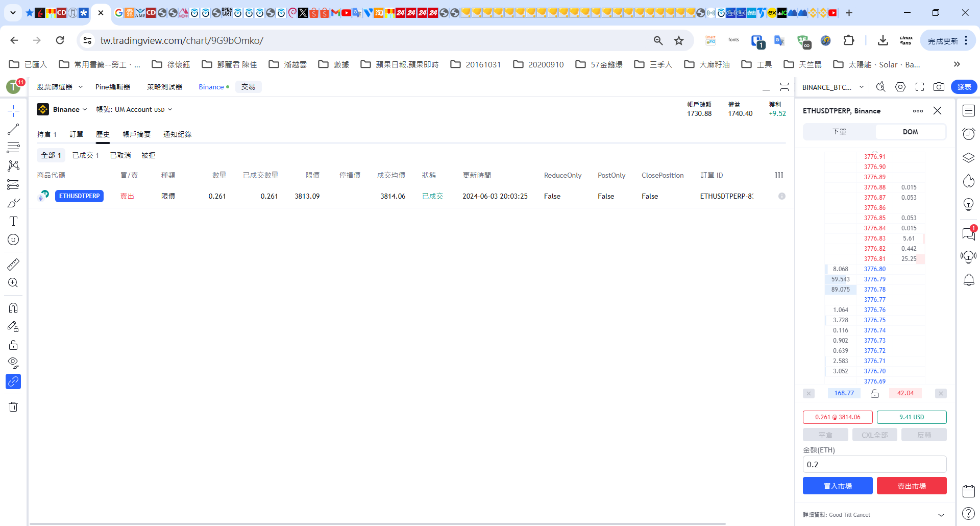
Task: Open the alerts clock icon
Action: 969,134
